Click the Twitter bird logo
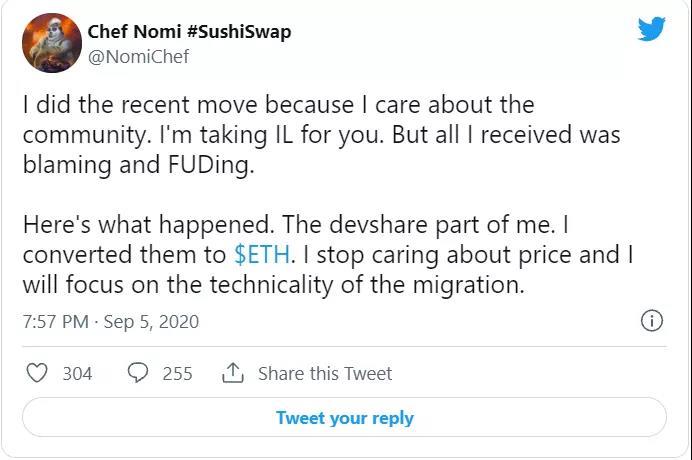The width and height of the screenshot is (692, 460). (651, 30)
